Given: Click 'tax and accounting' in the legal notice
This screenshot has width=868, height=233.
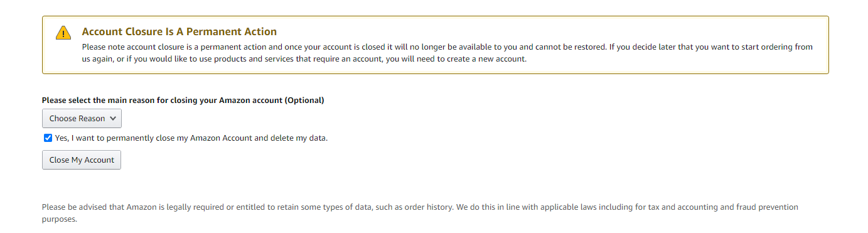Looking at the screenshot, I should tap(685, 207).
